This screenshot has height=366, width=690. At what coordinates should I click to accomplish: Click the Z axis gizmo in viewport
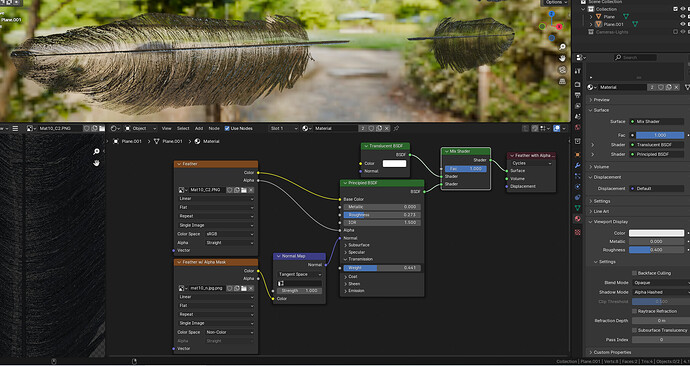[552, 14]
